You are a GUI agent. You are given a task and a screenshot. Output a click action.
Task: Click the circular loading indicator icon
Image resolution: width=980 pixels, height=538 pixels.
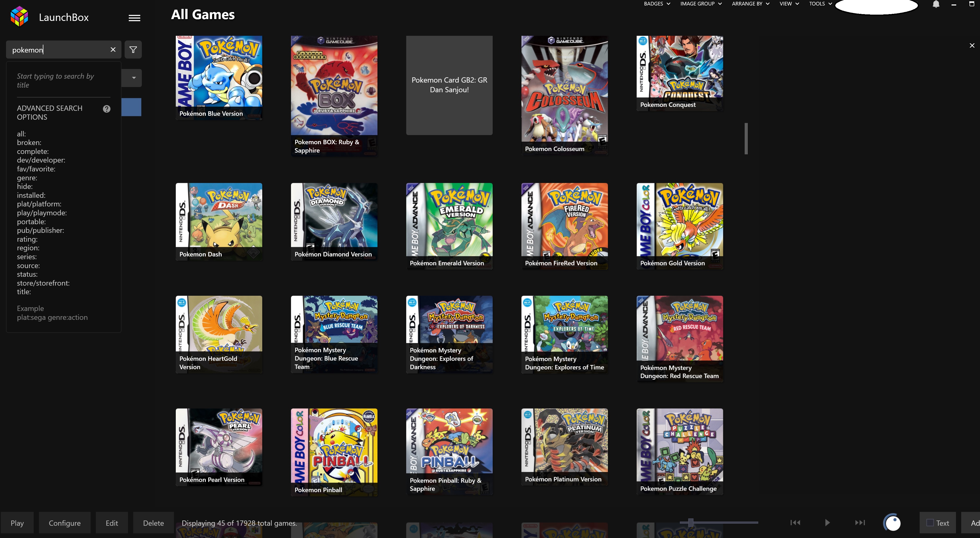tap(892, 522)
